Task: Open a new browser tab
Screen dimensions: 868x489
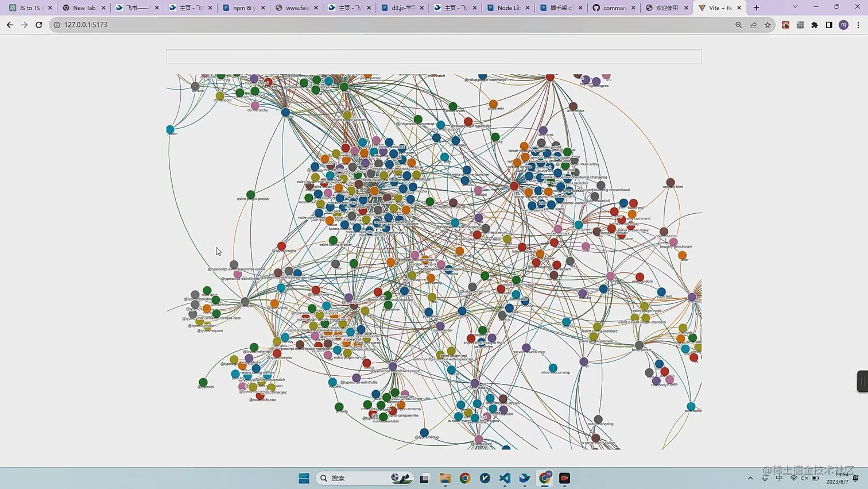Action: pos(756,7)
